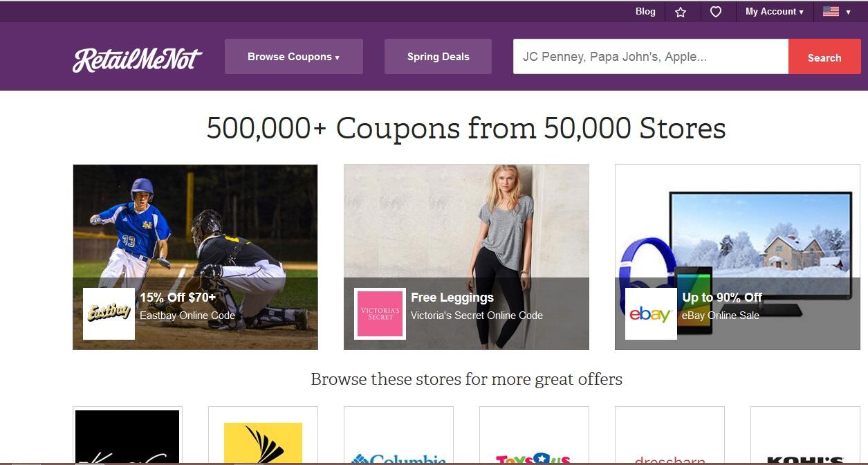Select the Toys R Us store logo
The width and height of the screenshot is (868, 465).
[x=533, y=459]
